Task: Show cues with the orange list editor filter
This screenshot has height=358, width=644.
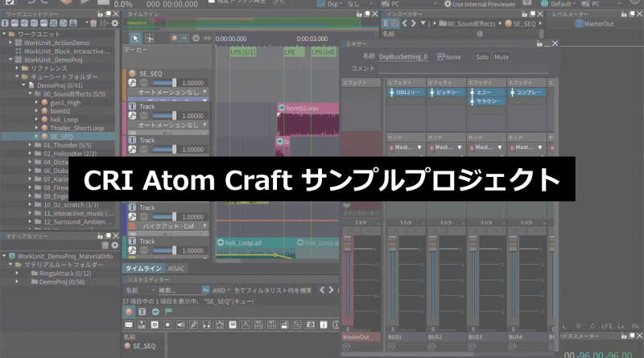Action: [129, 312]
